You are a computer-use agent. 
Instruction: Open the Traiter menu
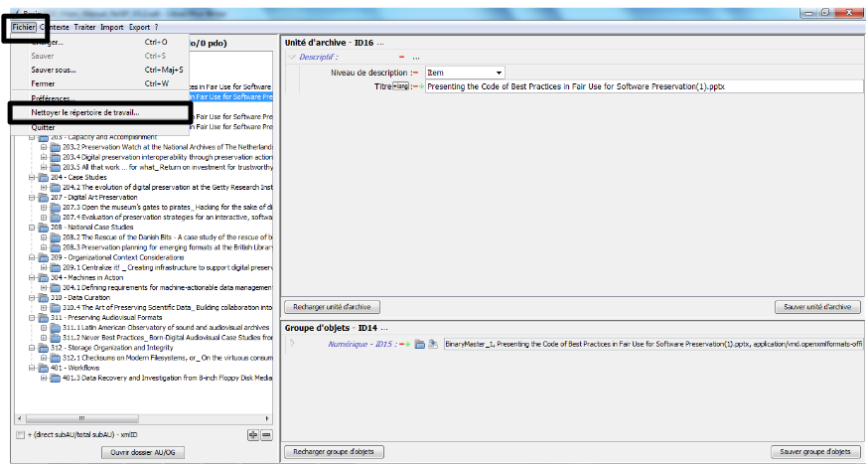[84, 27]
